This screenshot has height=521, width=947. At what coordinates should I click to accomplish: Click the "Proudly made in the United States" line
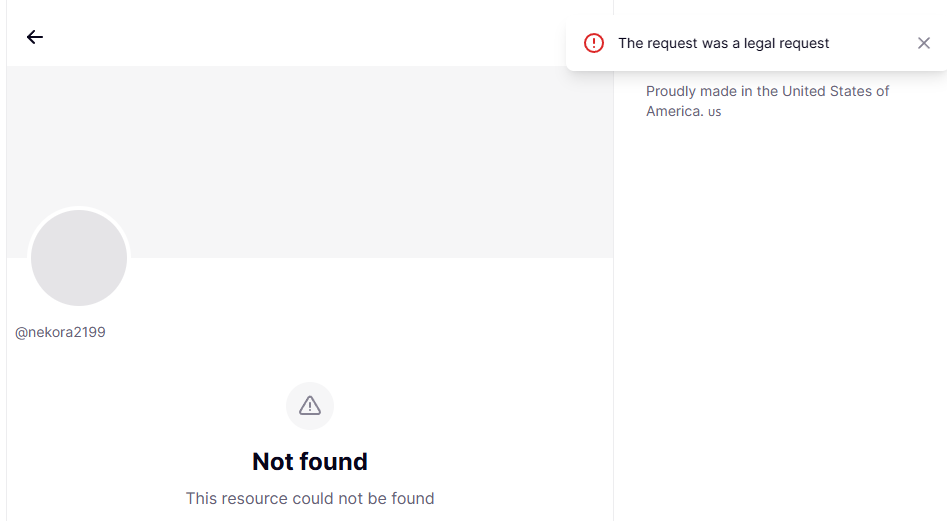pyautogui.click(x=767, y=91)
